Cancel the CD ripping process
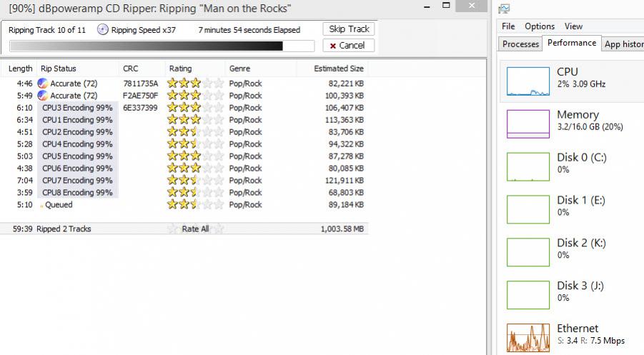 pos(348,46)
